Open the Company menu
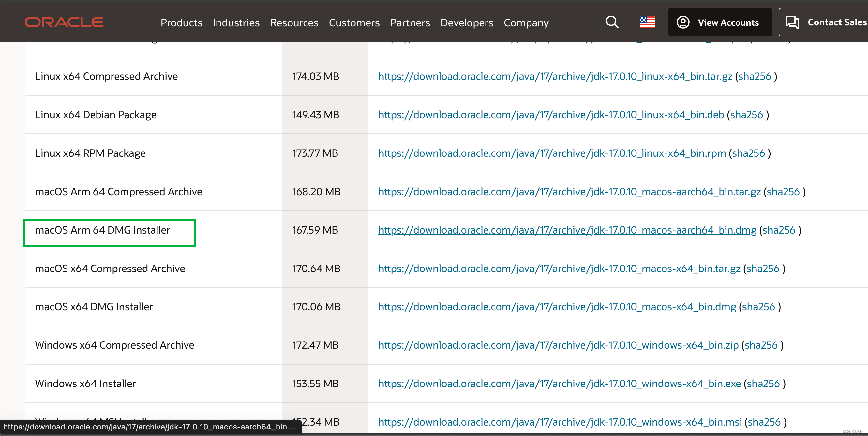This screenshot has height=436, width=868. (x=526, y=22)
